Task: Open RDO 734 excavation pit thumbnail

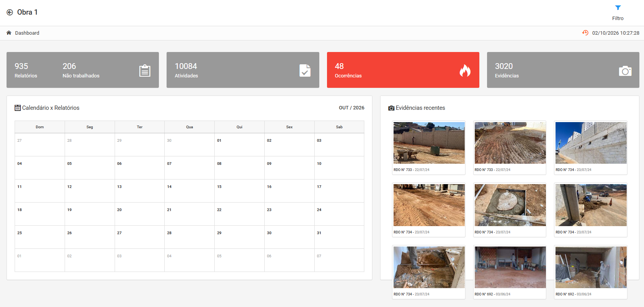Action: 429,267
